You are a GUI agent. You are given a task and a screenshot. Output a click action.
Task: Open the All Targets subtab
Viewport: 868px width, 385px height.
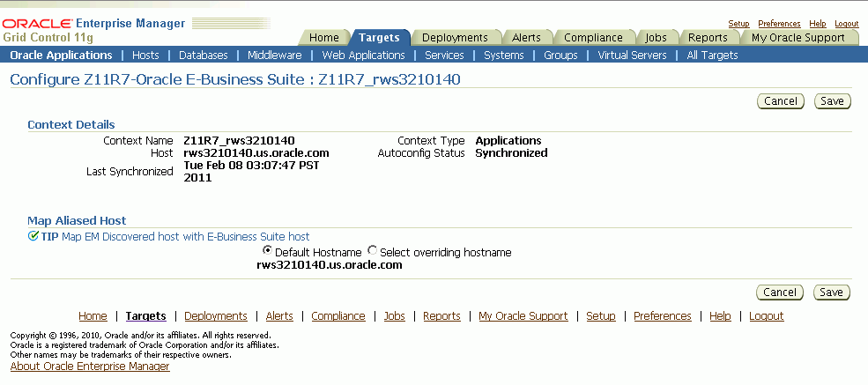pyautogui.click(x=712, y=56)
